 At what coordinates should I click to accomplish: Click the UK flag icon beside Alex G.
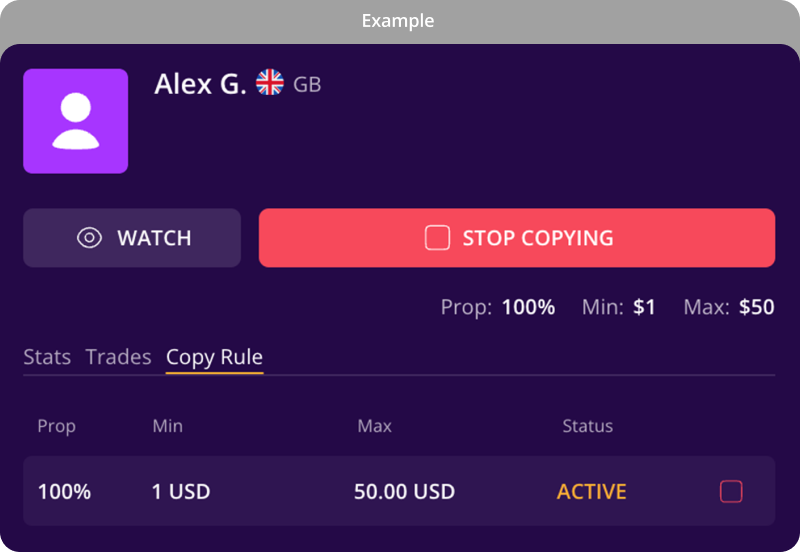(x=269, y=82)
